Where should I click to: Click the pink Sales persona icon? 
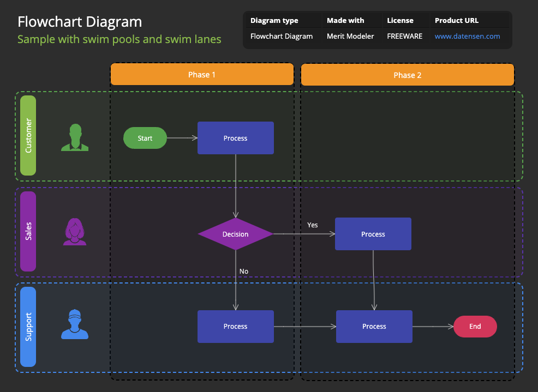[x=75, y=232]
